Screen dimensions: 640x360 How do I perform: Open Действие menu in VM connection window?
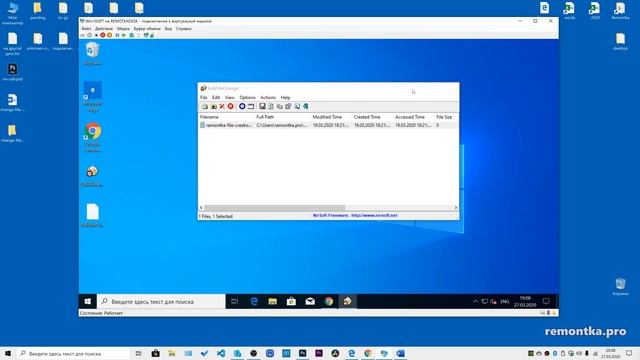click(104, 29)
